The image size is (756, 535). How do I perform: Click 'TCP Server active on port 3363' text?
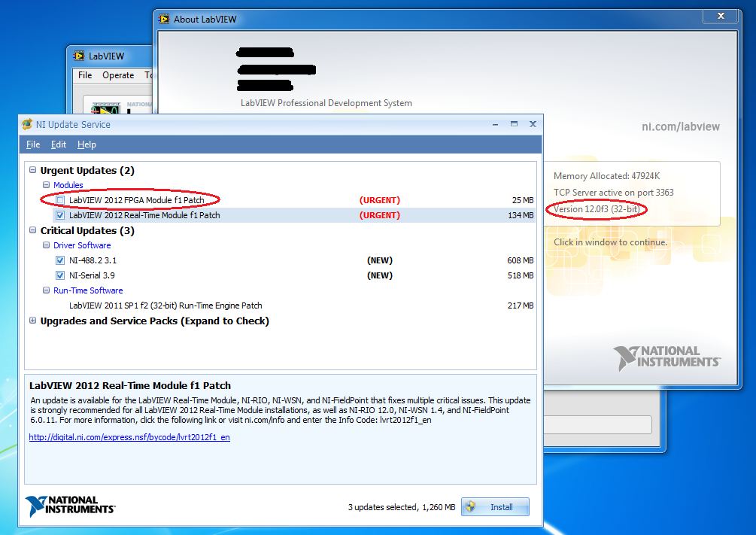click(x=613, y=193)
